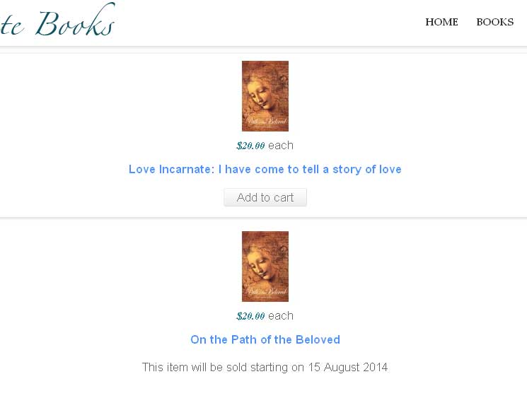This screenshot has width=527, height=420.
Task: Click the script title printed on the second cover
Action: point(266,291)
